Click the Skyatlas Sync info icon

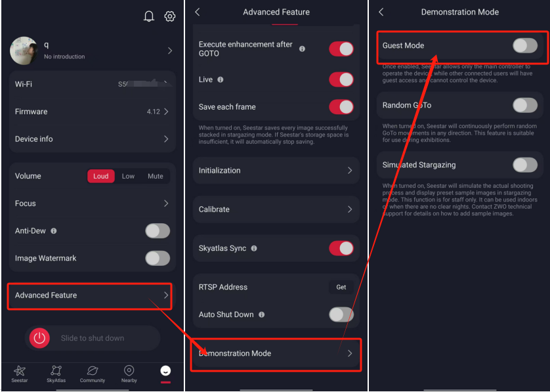pyautogui.click(x=254, y=248)
